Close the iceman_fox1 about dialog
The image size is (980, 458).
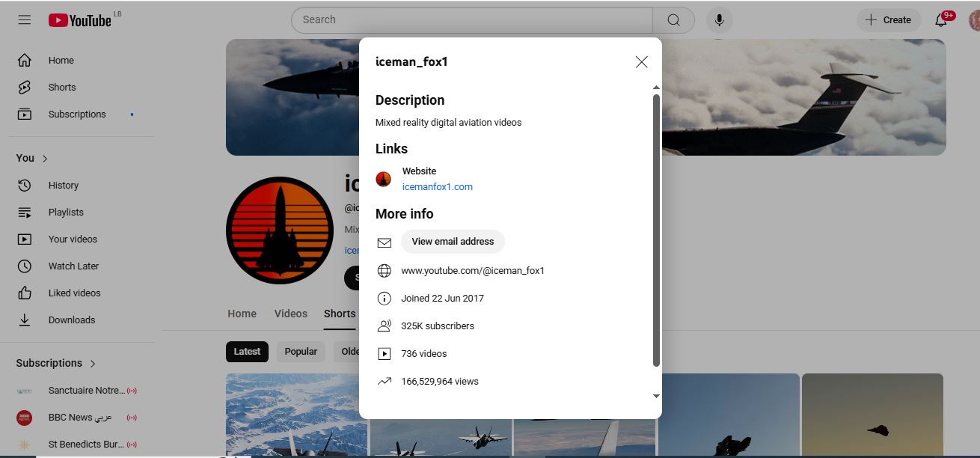[641, 62]
